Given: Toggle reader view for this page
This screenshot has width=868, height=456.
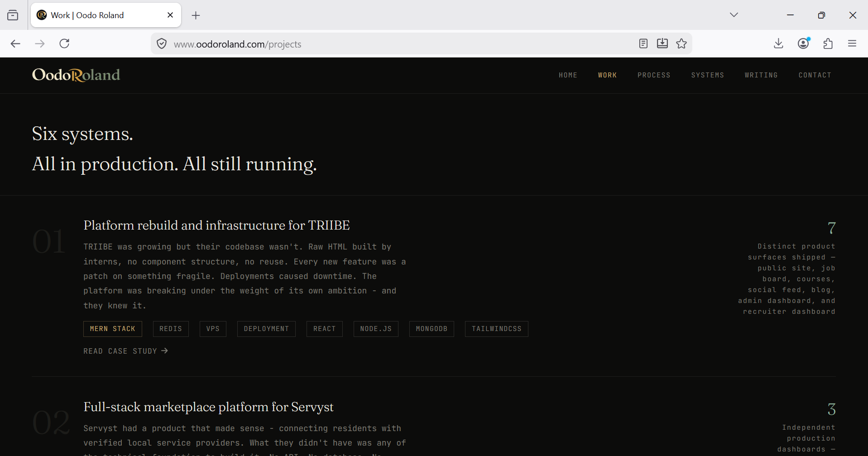Looking at the screenshot, I should [643, 43].
